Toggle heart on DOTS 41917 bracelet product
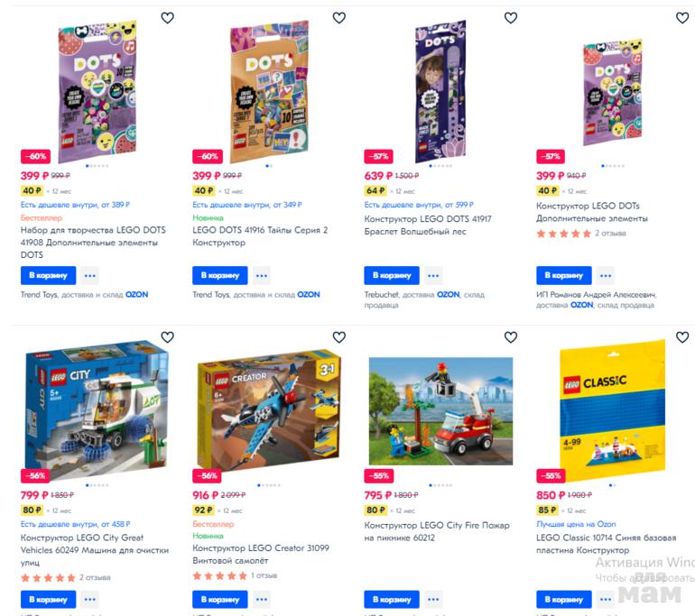This screenshot has height=616, width=695. point(511,18)
